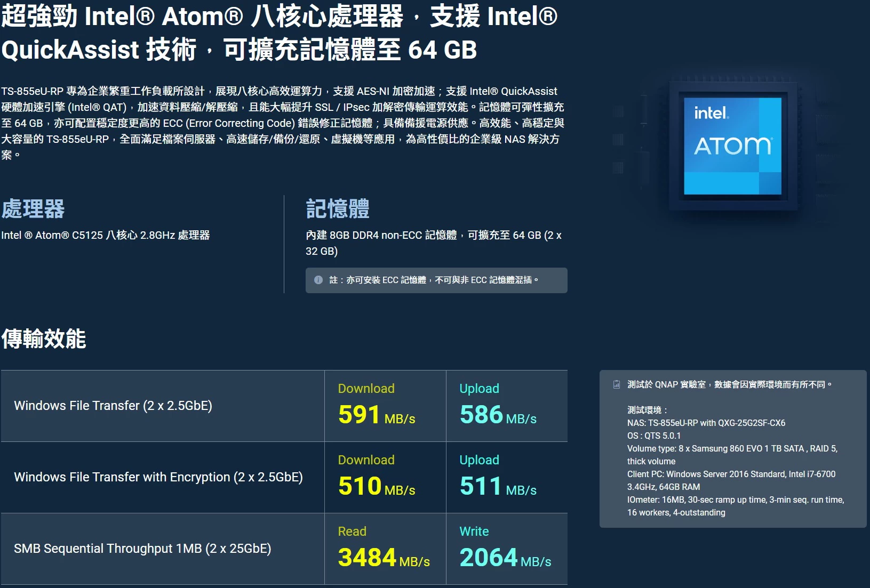Select the 內建 8GB DDR4 non-ECC memory text
Image resolution: width=870 pixels, height=588 pixels.
[x=434, y=243]
